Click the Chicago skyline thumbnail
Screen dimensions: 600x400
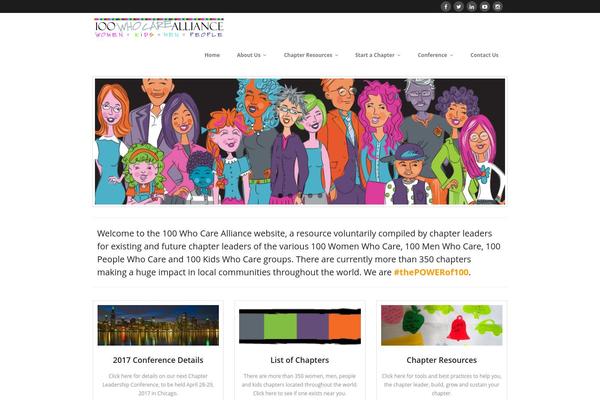coord(158,325)
